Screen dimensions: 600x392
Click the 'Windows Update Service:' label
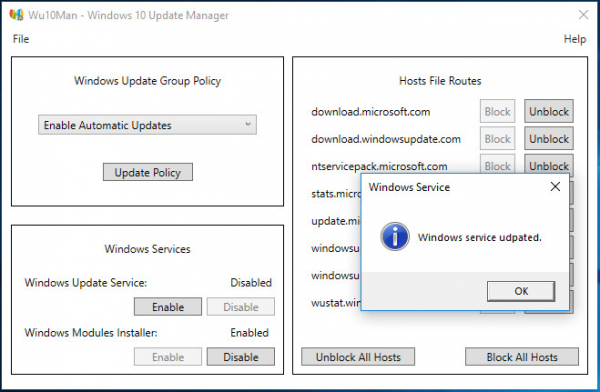(x=86, y=283)
